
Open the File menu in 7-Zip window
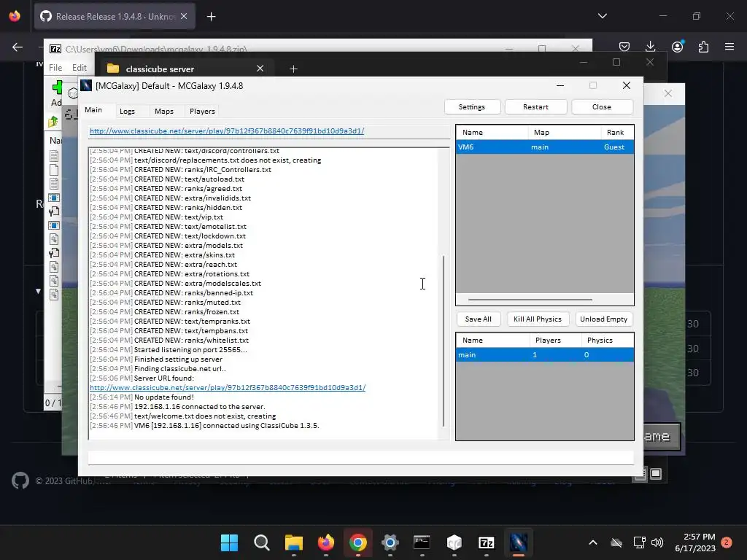55,68
